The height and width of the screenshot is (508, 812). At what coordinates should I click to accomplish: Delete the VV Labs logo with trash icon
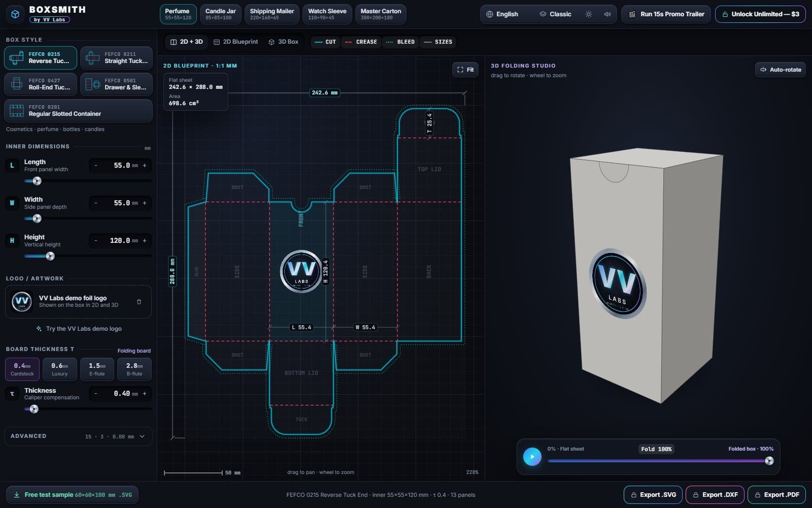(139, 302)
